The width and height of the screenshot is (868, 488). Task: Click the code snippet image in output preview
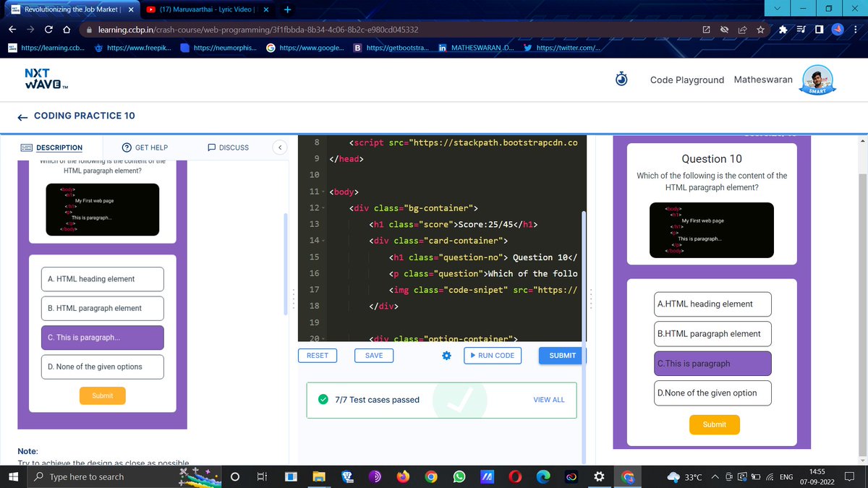[x=713, y=229]
